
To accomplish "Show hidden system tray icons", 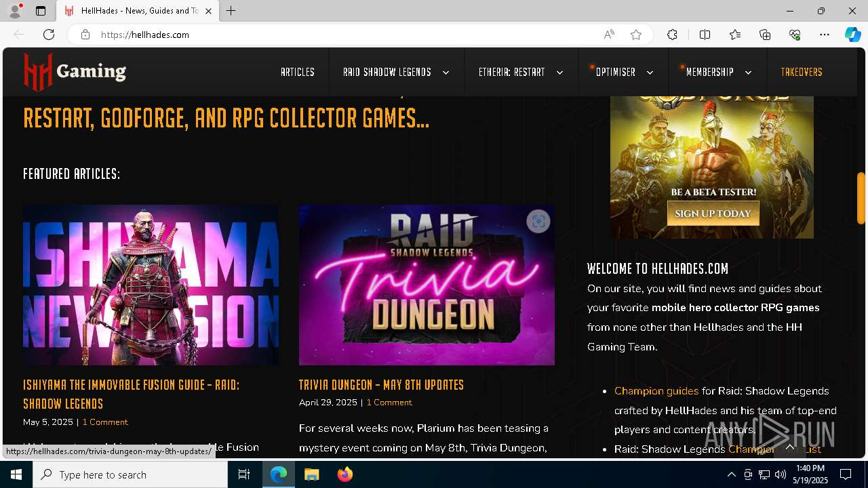I will (731, 474).
